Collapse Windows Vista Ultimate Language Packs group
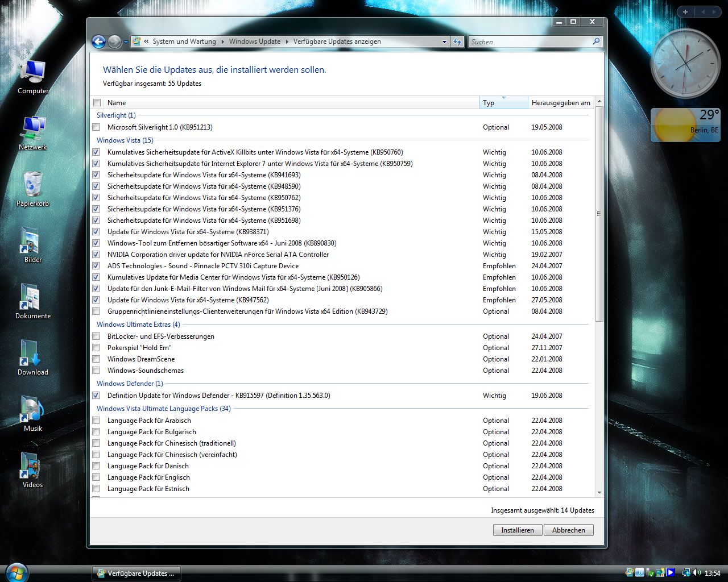 point(163,409)
